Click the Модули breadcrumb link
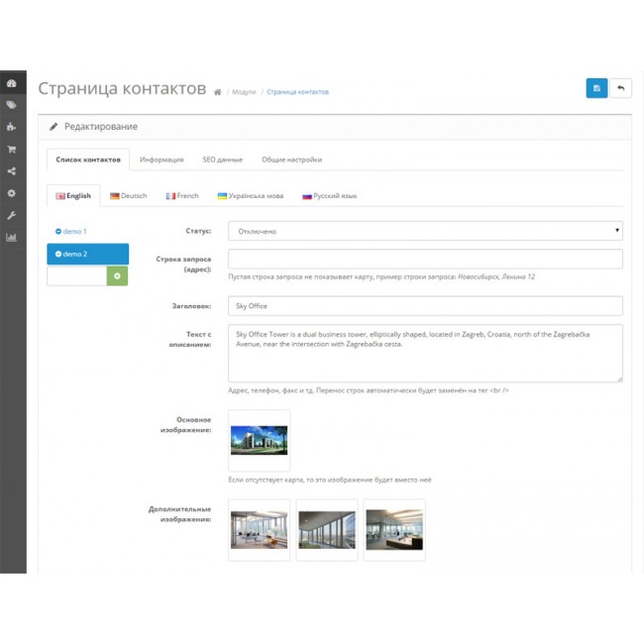This screenshot has height=644, width=644. 244,92
